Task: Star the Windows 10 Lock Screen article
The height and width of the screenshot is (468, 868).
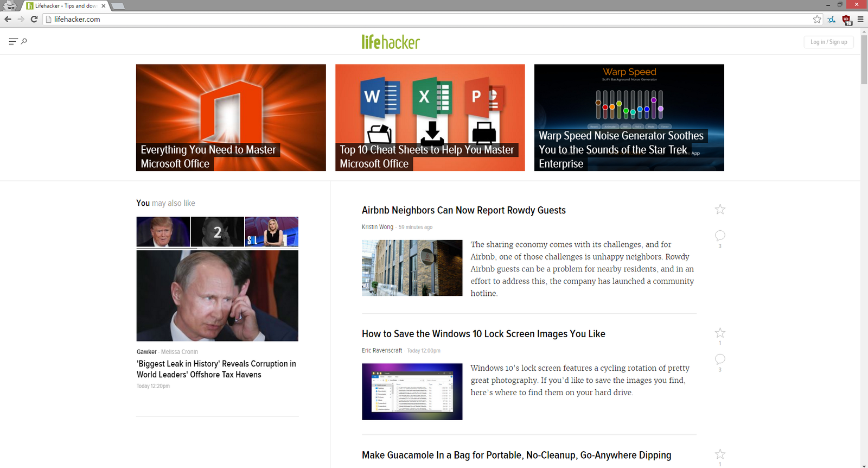Action: pos(720,333)
